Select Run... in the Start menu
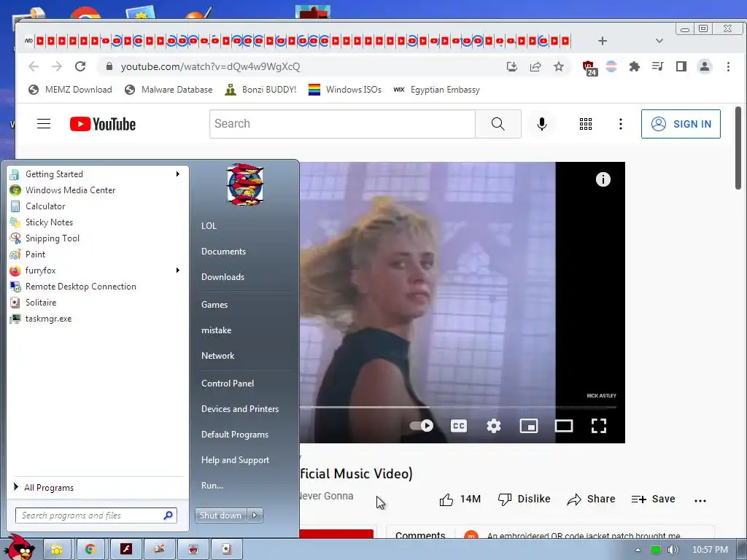747x560 pixels. [212, 485]
